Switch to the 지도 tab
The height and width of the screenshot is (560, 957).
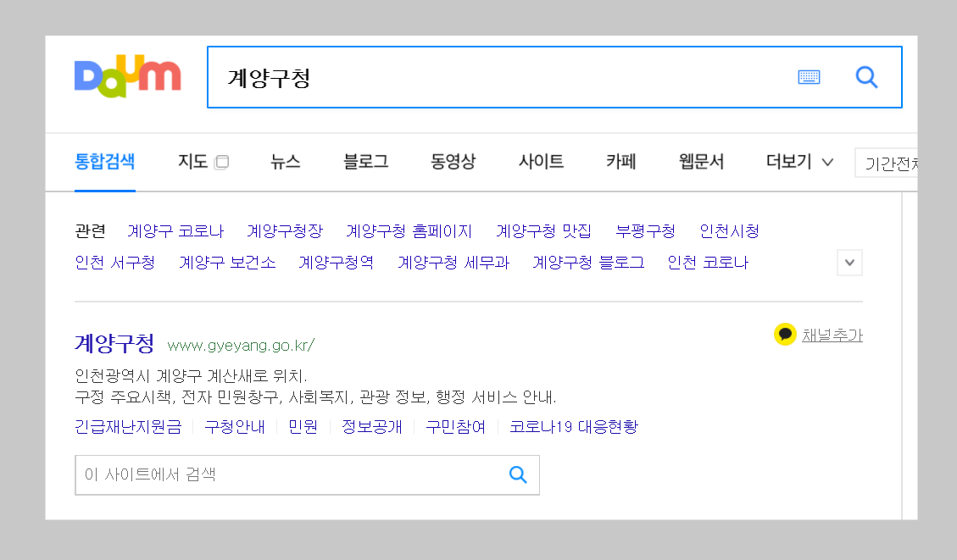(x=193, y=162)
